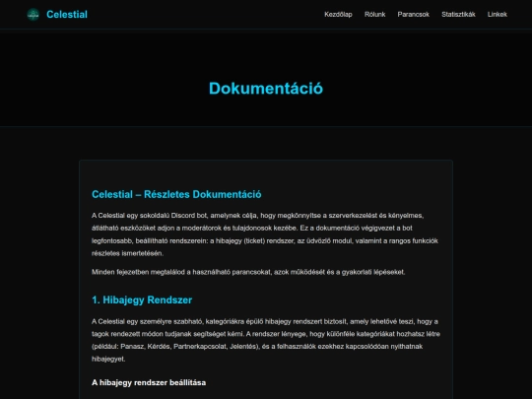Click the Celestial round logo icon
Viewport: 532px width, 399px height.
click(33, 14)
